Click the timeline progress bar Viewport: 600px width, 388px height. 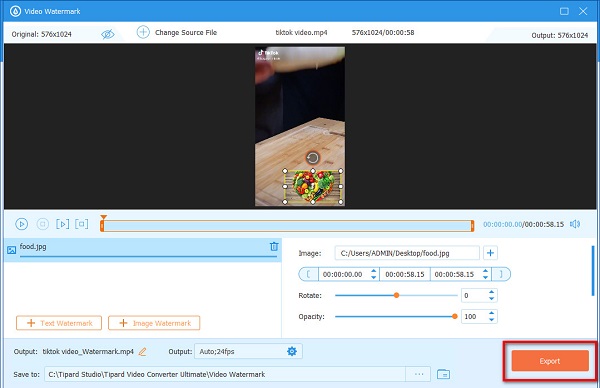pyautogui.click(x=287, y=226)
